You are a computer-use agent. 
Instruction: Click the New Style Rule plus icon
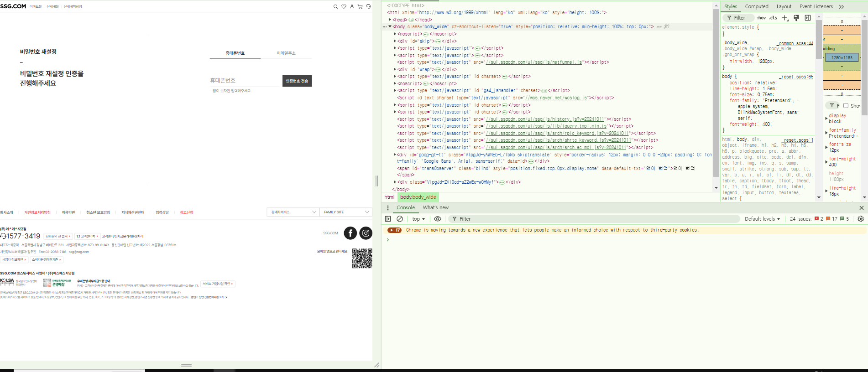tap(785, 18)
